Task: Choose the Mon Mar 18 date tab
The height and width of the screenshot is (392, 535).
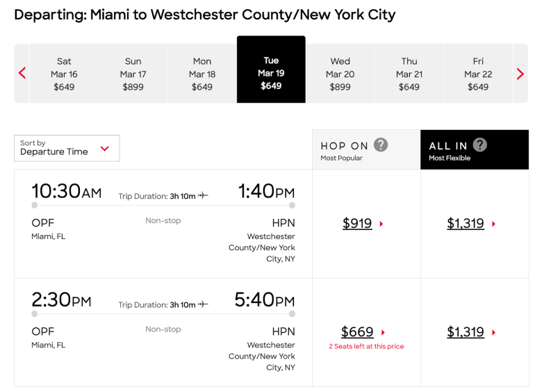Action: [x=202, y=74]
